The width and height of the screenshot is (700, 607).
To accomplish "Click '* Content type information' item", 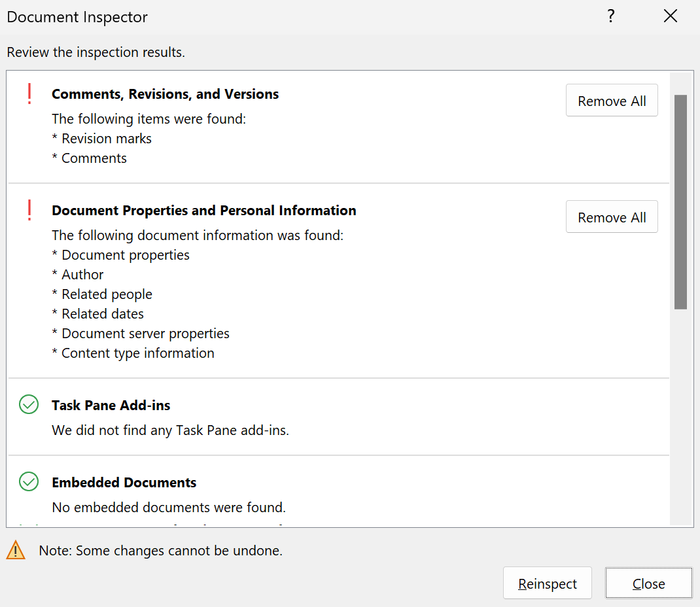I will click(x=133, y=353).
